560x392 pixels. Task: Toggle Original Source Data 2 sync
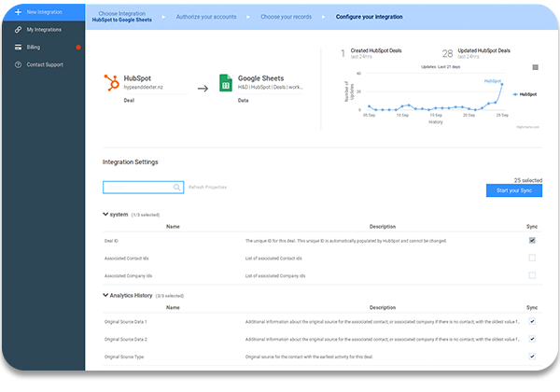click(x=532, y=339)
